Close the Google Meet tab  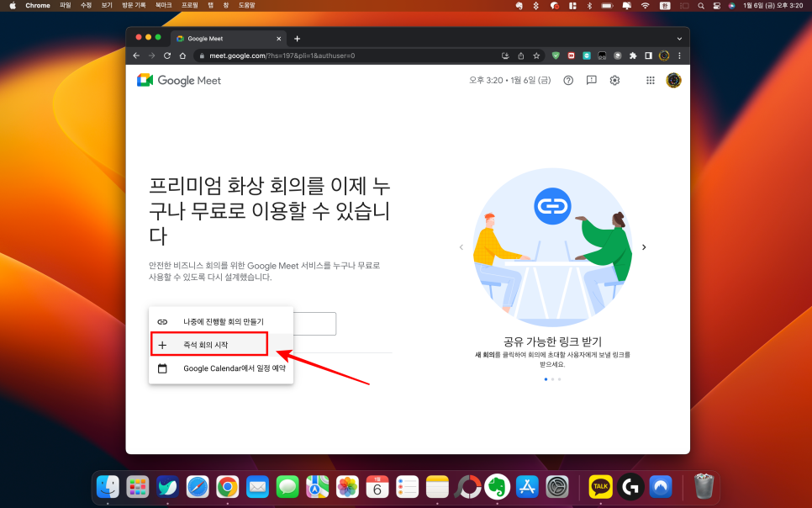[x=278, y=39]
